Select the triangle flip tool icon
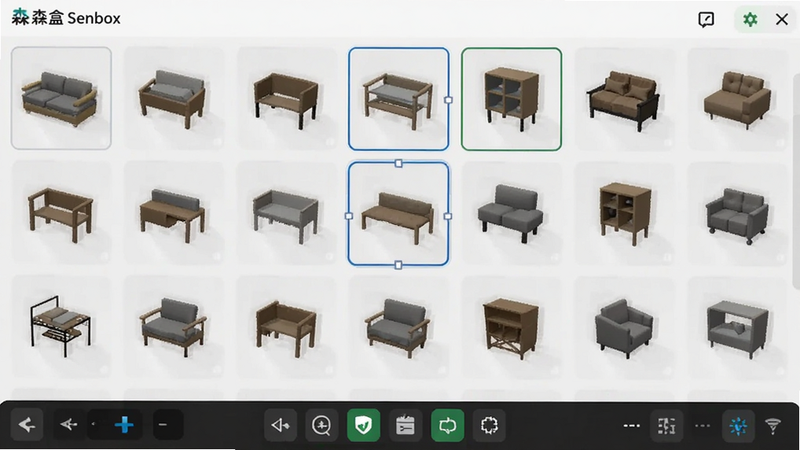800x450 pixels. [281, 425]
